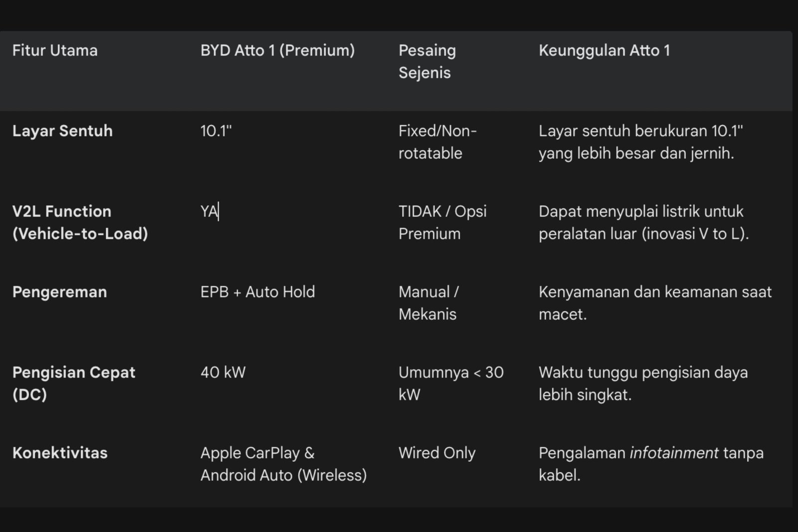Select the 'Konektivitas' row label
798x532 pixels.
[60, 453]
